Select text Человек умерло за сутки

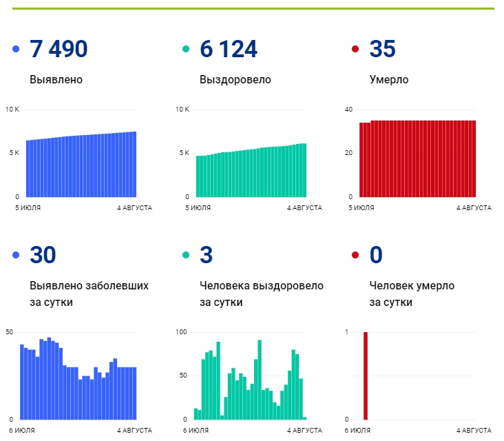[x=412, y=294]
